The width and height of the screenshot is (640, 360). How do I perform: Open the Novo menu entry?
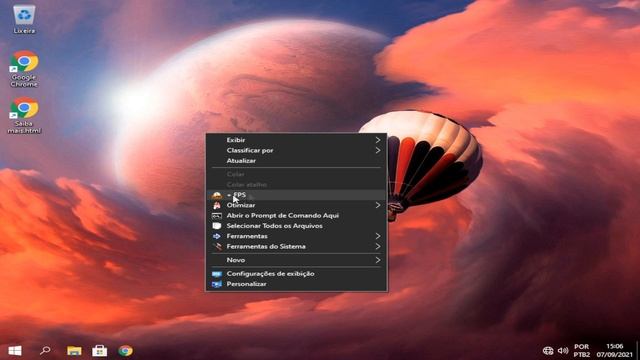(296, 260)
